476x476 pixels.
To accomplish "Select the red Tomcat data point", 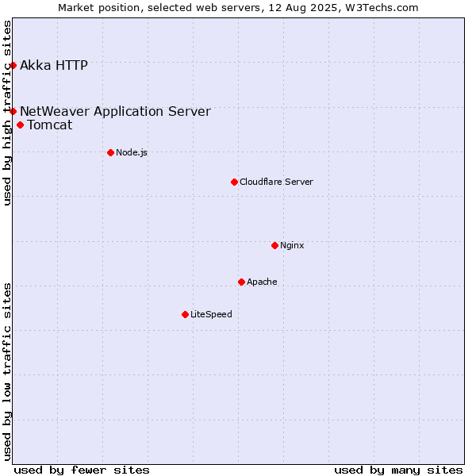I will click(x=21, y=125).
